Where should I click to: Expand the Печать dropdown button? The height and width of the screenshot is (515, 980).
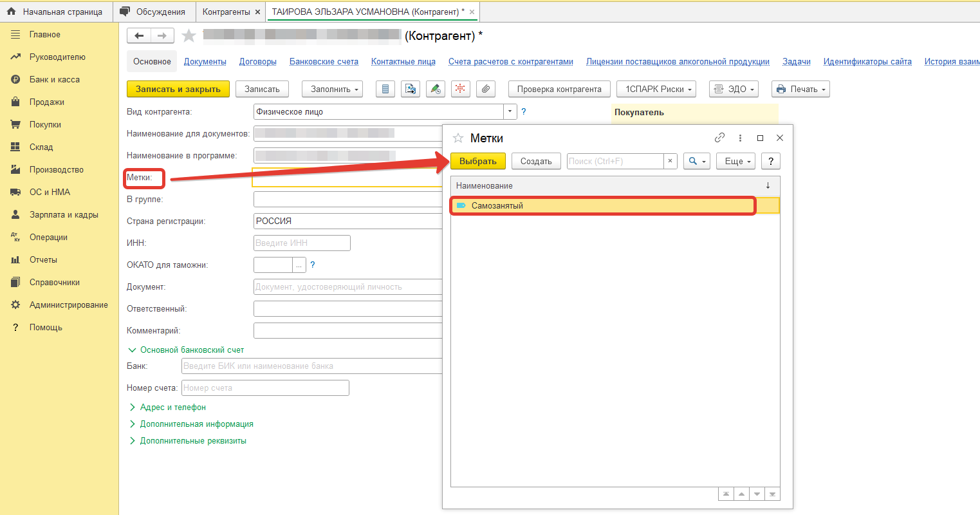(x=800, y=89)
